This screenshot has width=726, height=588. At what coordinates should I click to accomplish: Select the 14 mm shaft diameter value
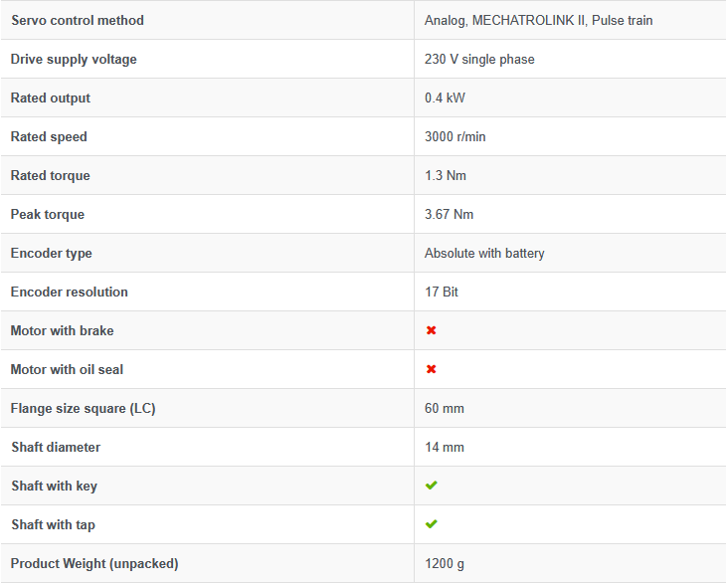pos(445,447)
